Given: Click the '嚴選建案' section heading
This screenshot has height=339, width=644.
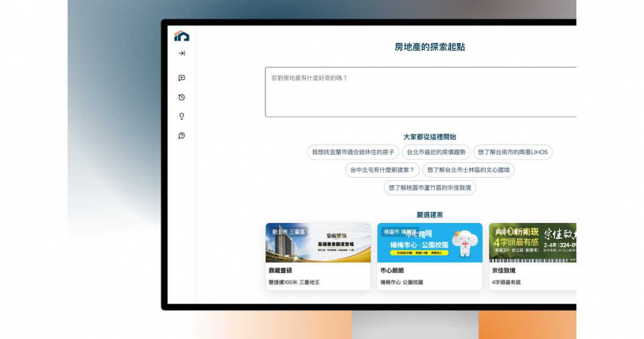Looking at the screenshot, I should pyautogui.click(x=429, y=215).
